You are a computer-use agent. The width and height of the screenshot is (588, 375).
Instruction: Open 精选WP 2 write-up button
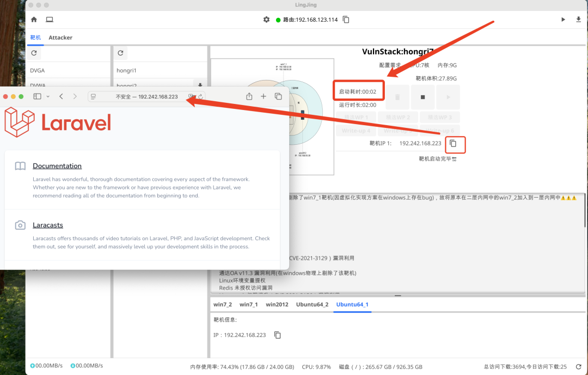[398, 118]
